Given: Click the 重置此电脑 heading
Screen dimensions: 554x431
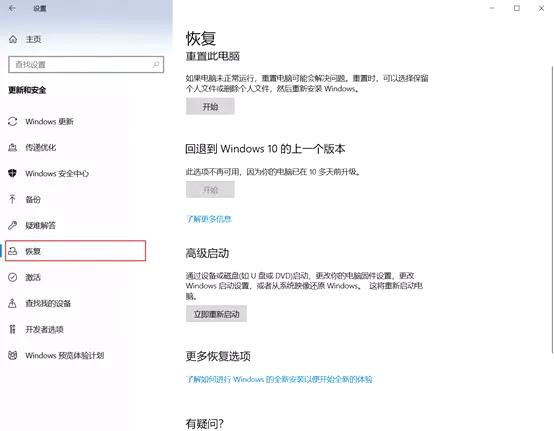Looking at the screenshot, I should [213, 56].
